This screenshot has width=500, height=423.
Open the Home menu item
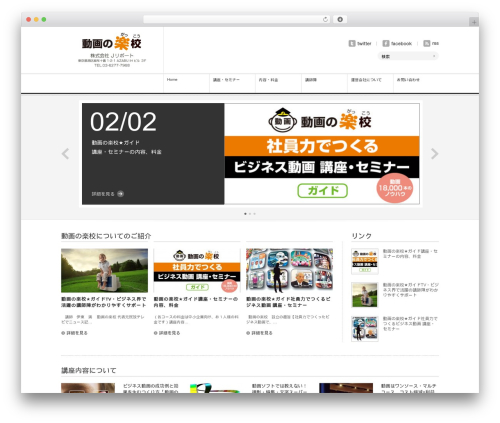pyautogui.click(x=172, y=80)
